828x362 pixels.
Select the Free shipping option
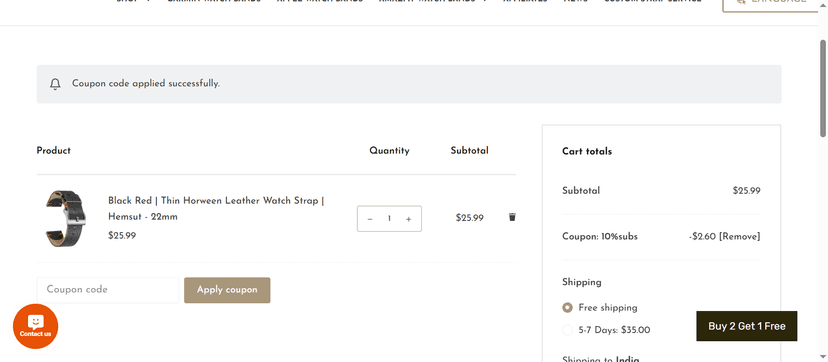point(567,308)
